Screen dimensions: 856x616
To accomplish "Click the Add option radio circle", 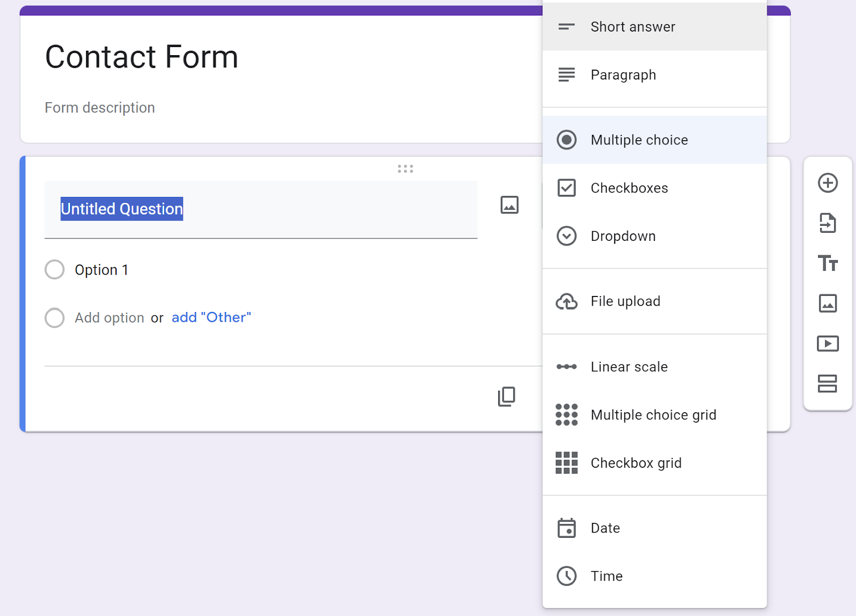I will click(55, 318).
